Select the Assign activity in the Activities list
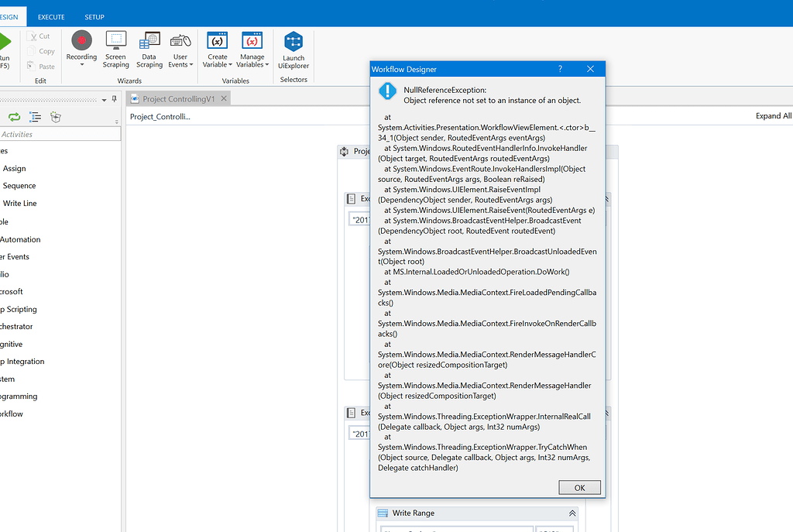The width and height of the screenshot is (793, 532). pos(15,168)
